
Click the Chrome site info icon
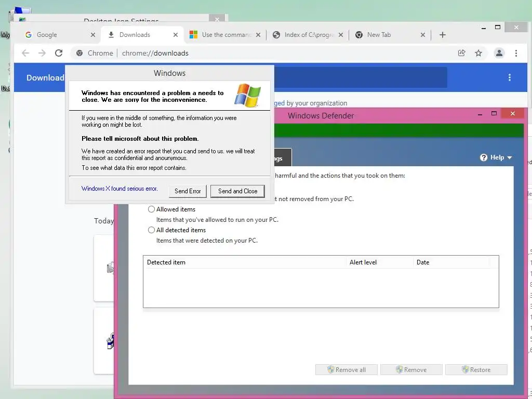(x=79, y=53)
